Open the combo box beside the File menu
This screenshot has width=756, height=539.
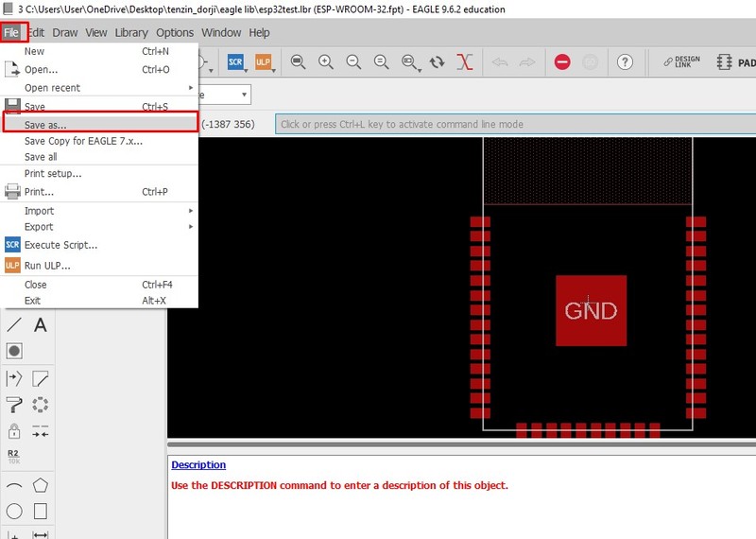tap(224, 95)
